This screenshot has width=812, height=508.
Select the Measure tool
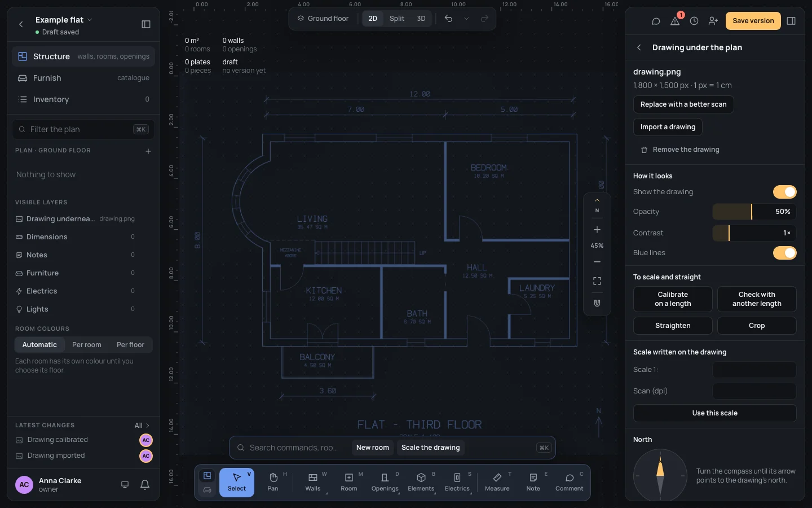497,483
